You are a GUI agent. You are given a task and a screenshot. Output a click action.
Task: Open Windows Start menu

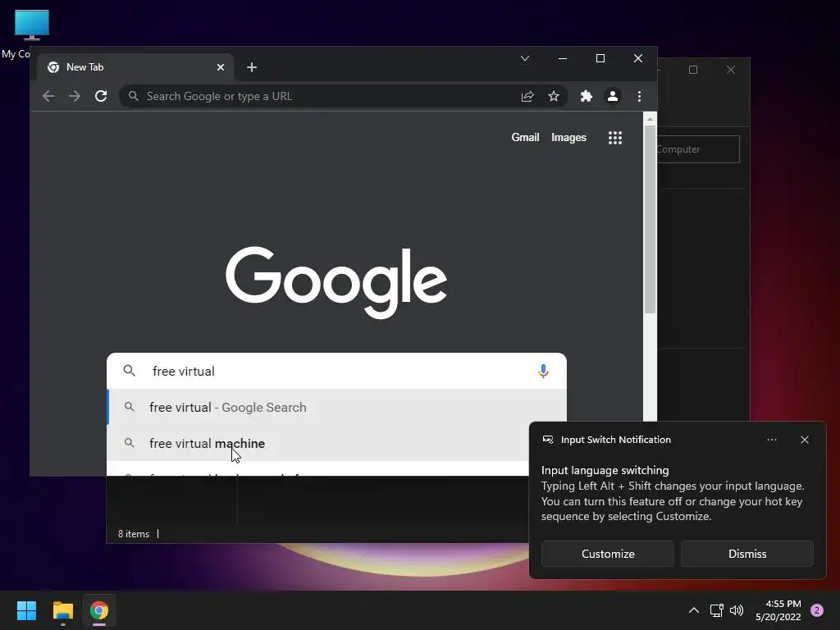(26, 610)
